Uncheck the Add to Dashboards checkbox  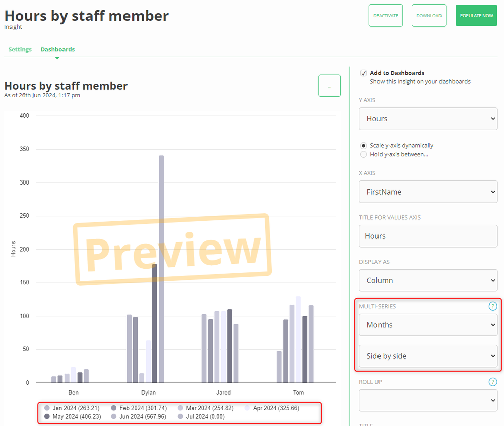click(363, 72)
